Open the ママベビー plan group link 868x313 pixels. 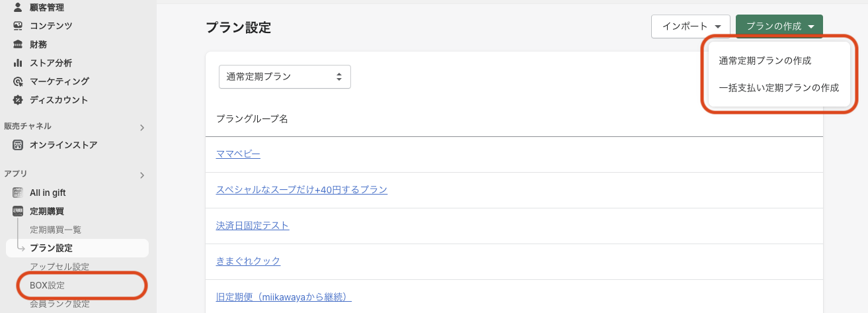[x=238, y=154]
